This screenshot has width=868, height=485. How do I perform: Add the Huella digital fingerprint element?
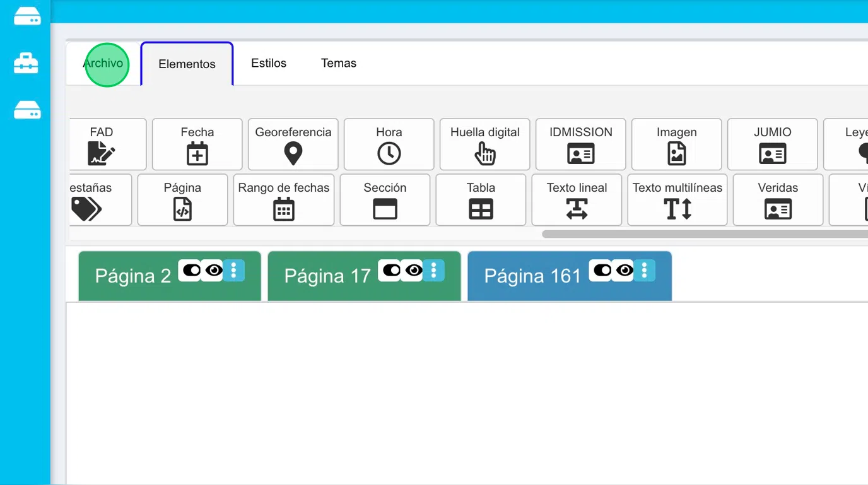point(484,144)
